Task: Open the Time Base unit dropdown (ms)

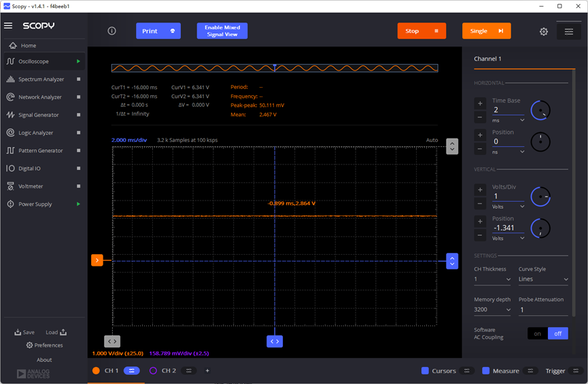Action: pyautogui.click(x=508, y=120)
